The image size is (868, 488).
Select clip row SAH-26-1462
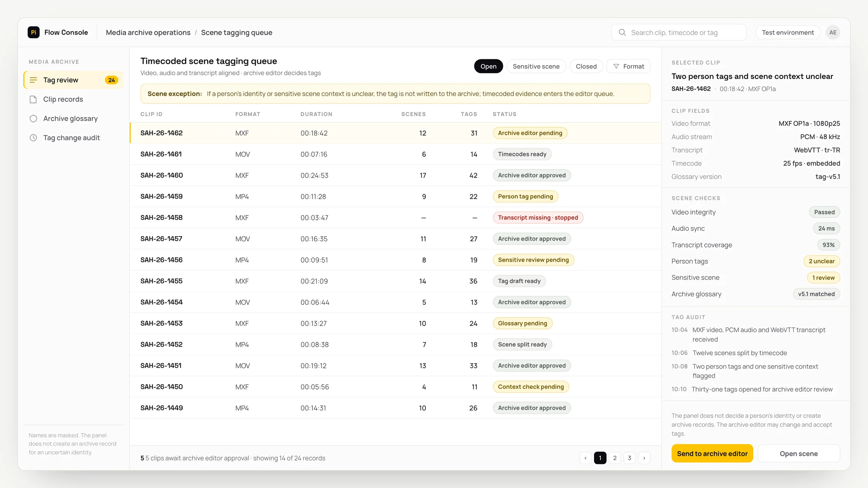[395, 133]
